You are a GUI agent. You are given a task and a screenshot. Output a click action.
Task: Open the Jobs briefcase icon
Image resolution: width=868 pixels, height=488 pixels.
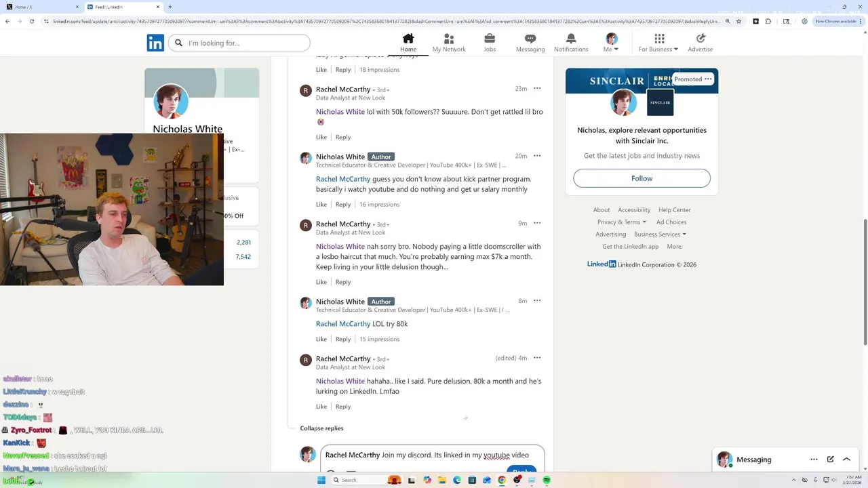click(490, 39)
